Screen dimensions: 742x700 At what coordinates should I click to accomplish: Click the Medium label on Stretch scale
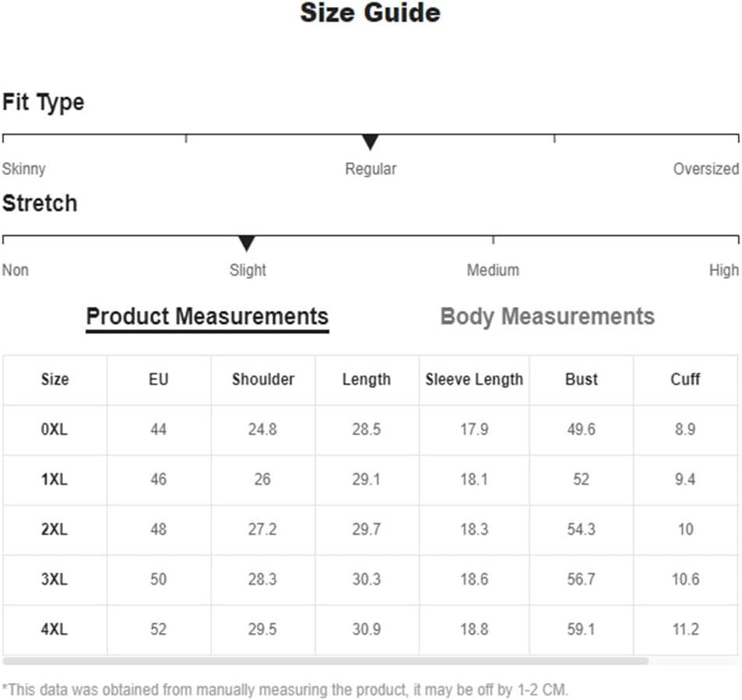click(x=493, y=269)
